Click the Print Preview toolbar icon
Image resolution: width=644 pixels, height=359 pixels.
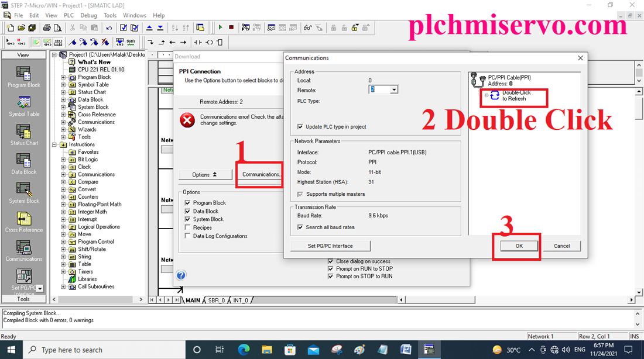pyautogui.click(x=58, y=28)
